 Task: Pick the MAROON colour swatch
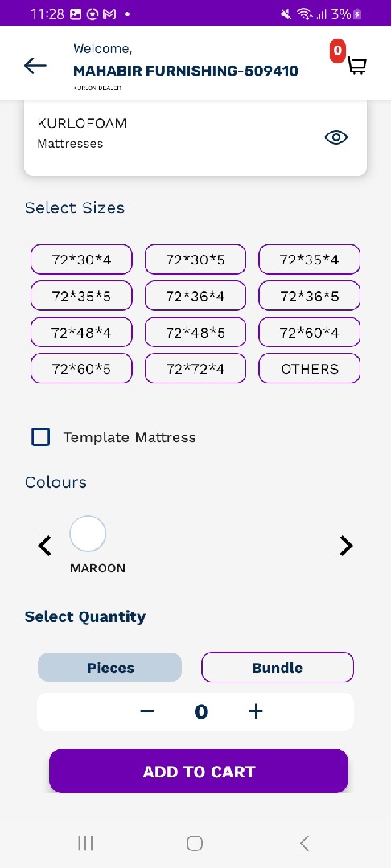tap(88, 534)
